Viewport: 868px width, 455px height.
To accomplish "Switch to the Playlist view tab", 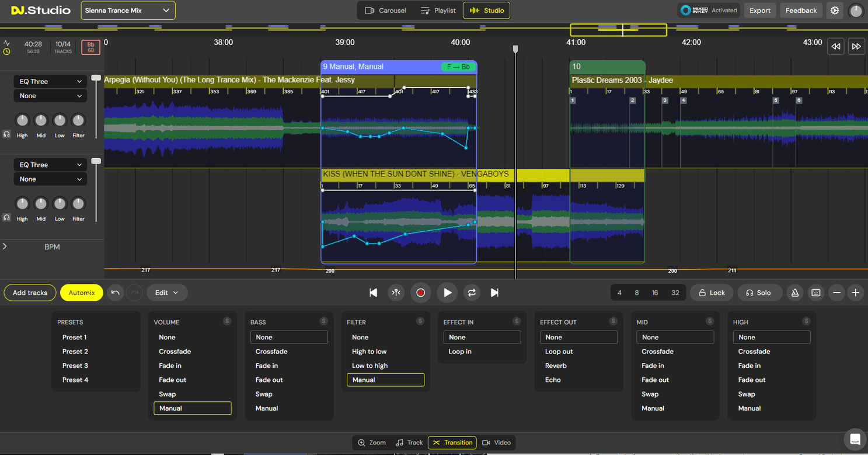I will [x=438, y=11].
